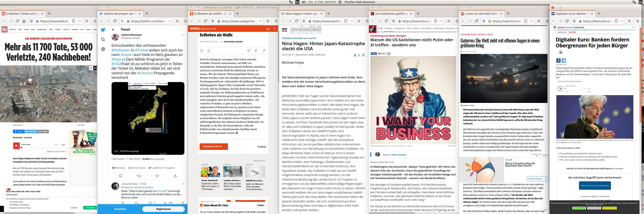Screen dimensions: 644x214
Task: Open the '···' more menu on the @LamorPolle reply
Action: [x=183, y=184]
